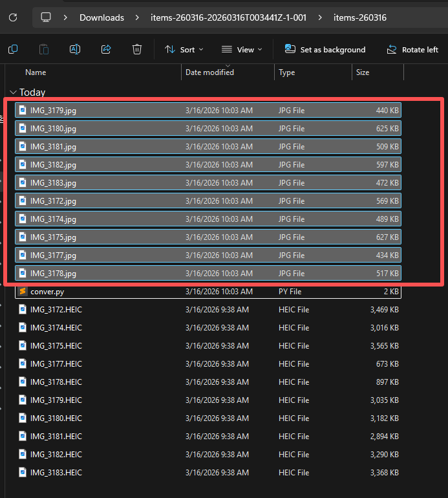The image size is (448, 498).
Task: Click the Rename icon in toolbar
Action: click(75, 49)
